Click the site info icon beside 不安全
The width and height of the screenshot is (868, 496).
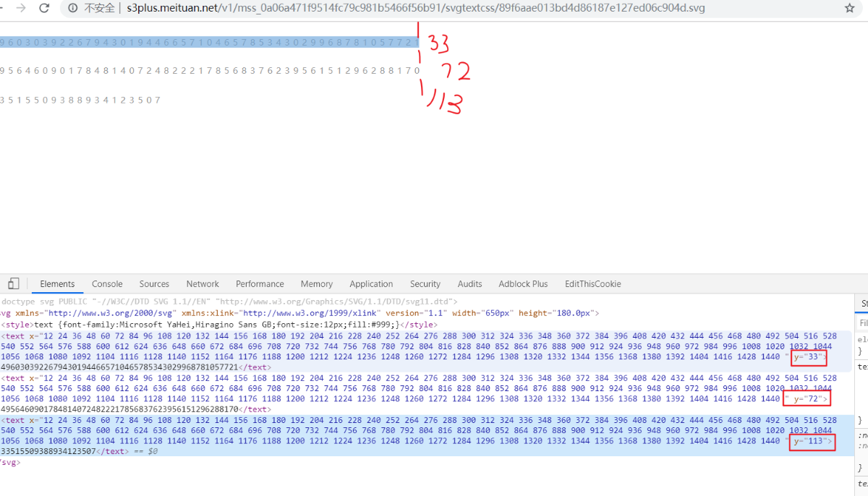click(72, 9)
